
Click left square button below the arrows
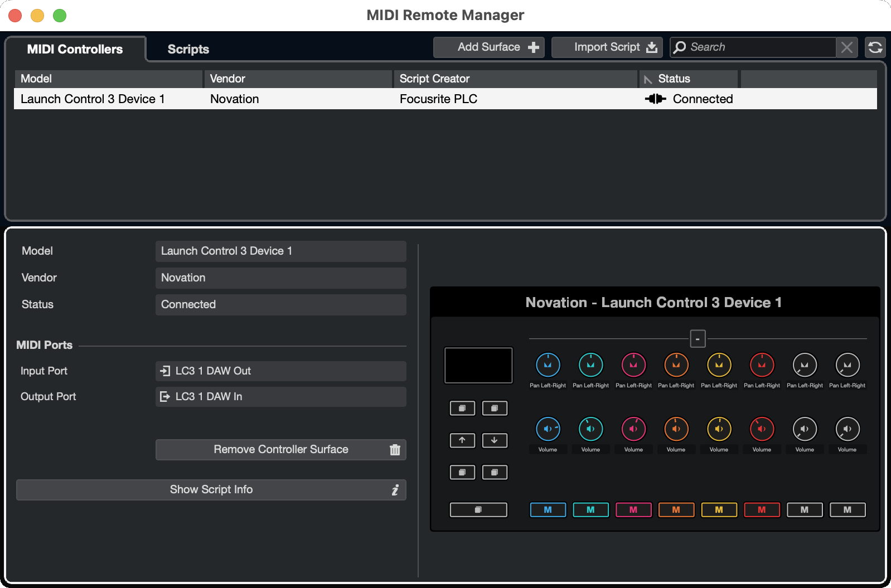click(462, 473)
